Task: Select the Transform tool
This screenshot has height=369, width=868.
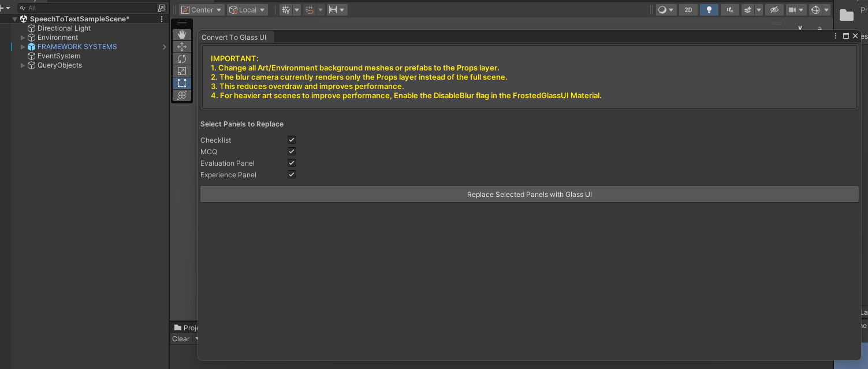Action: click(x=182, y=95)
